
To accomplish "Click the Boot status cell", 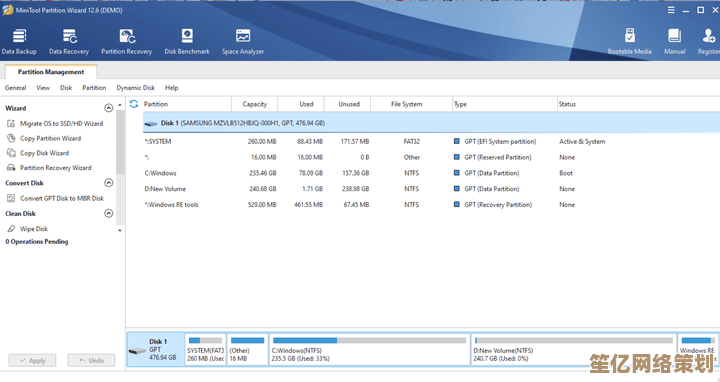I will (x=566, y=173).
